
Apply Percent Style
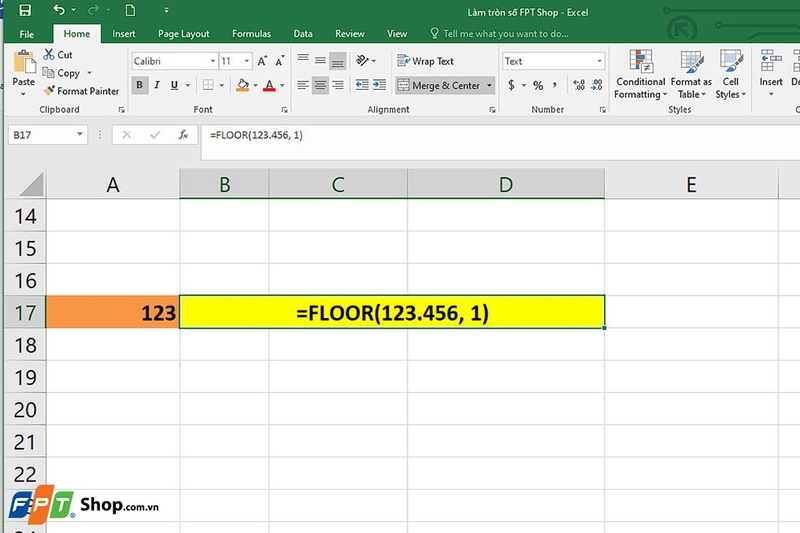[x=538, y=85]
